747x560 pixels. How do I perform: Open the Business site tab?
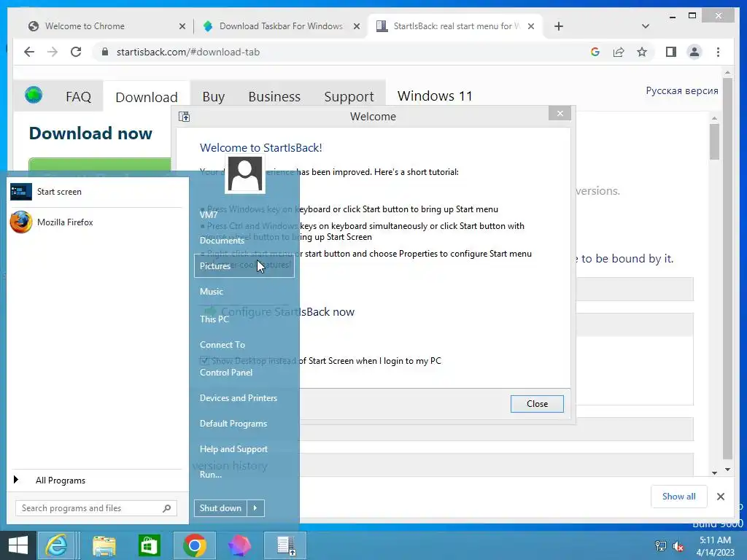pyautogui.click(x=274, y=97)
